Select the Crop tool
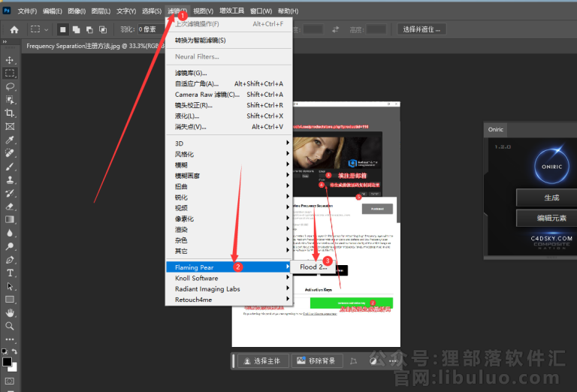This screenshot has height=392, width=577. [10, 113]
